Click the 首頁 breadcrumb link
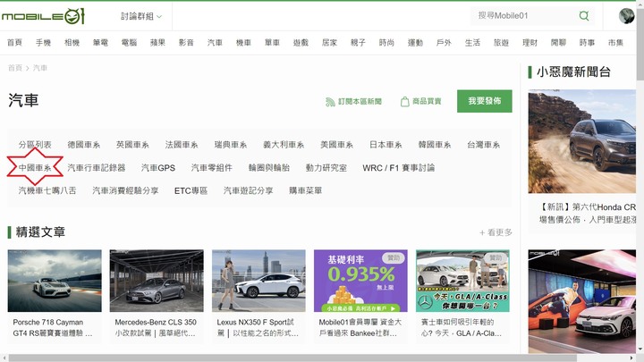This screenshot has width=644, height=362. coord(15,68)
